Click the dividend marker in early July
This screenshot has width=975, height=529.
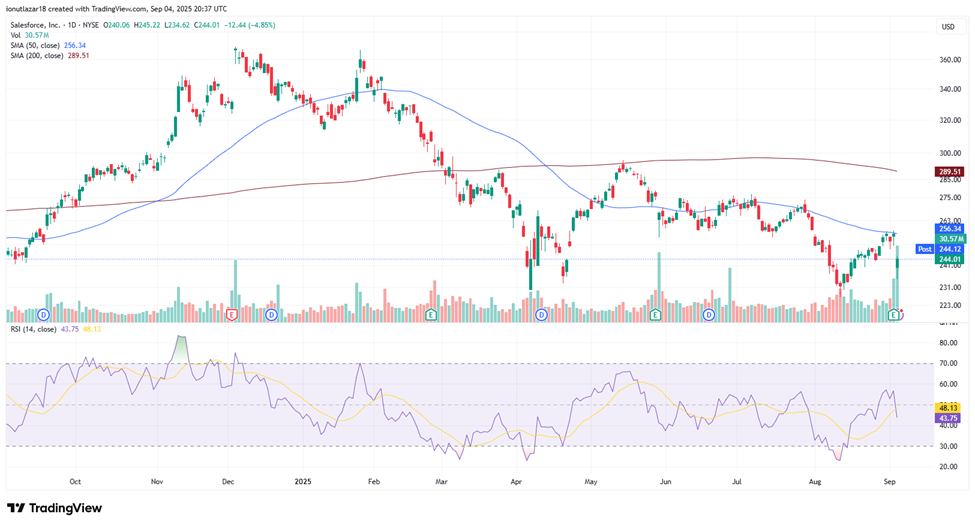(709, 314)
